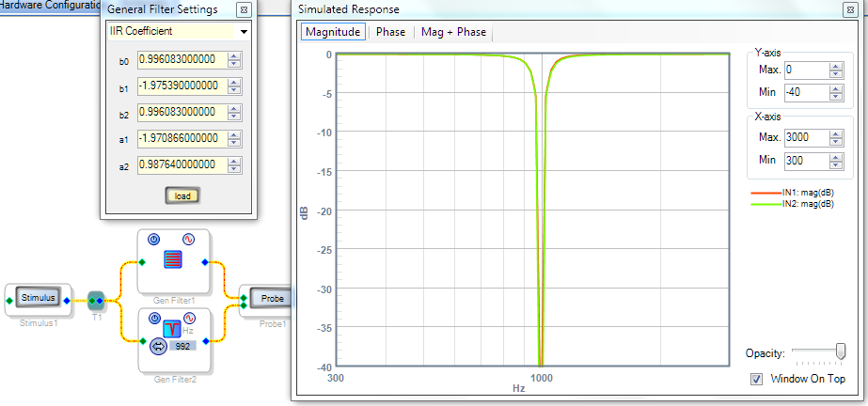
Task: Click the a2 spinner arrows
Action: 235,164
